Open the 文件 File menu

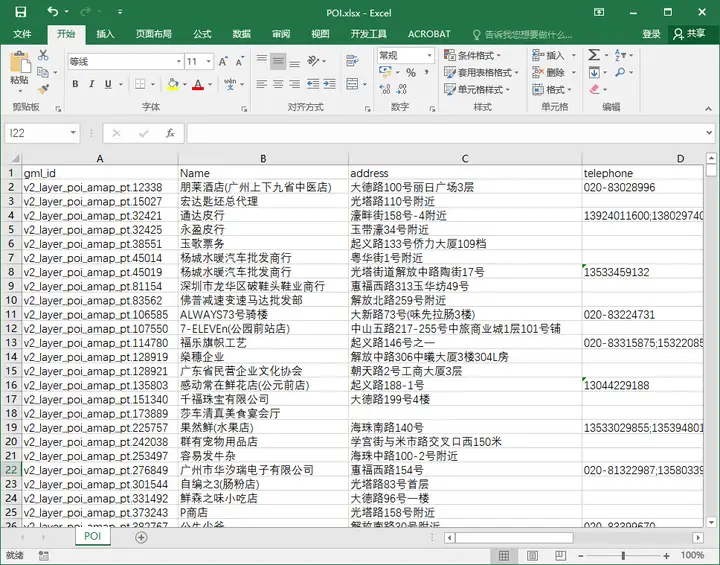click(22, 34)
